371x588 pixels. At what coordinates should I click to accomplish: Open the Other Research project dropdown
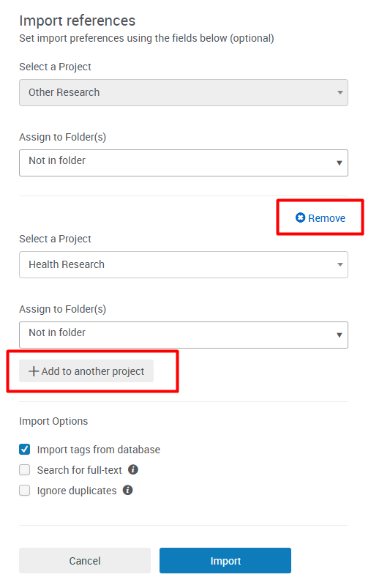click(x=184, y=92)
